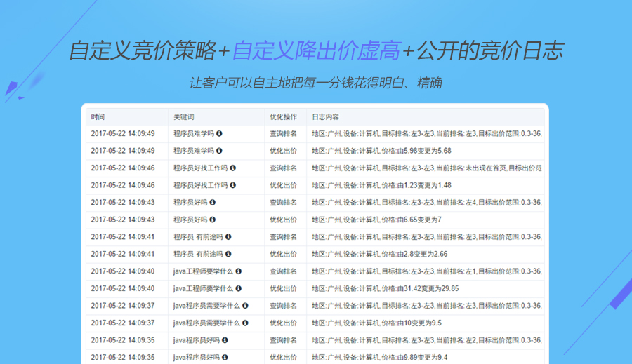Screen dimensions: 632x364
Task: Click the 时间 column header
Action: (98, 116)
